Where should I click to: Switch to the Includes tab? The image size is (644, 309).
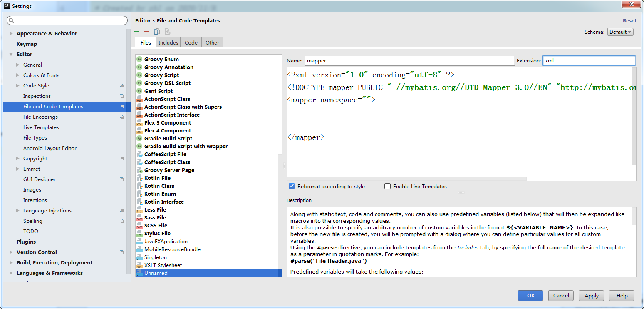coord(168,42)
